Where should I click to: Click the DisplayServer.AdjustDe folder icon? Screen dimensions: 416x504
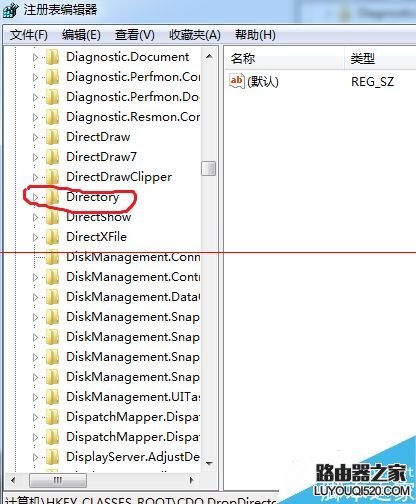pos(52,457)
